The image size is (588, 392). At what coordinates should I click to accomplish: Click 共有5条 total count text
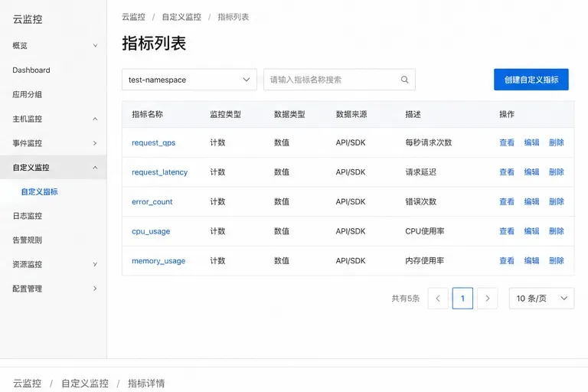pyautogui.click(x=406, y=299)
